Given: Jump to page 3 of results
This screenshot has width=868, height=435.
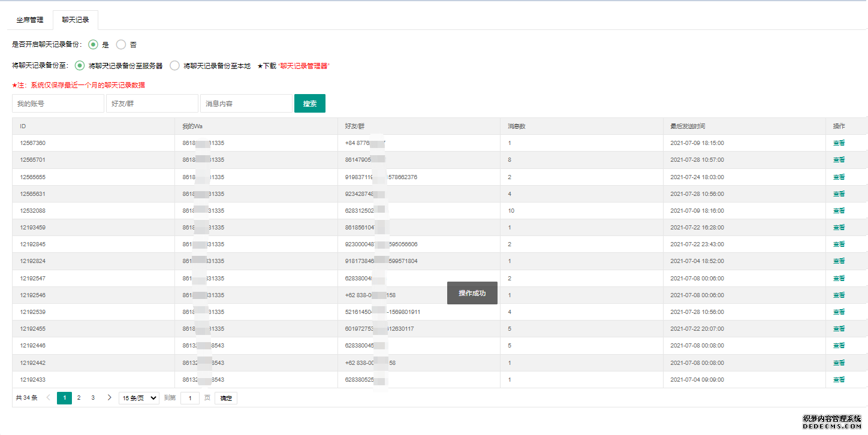Looking at the screenshot, I should [93, 398].
